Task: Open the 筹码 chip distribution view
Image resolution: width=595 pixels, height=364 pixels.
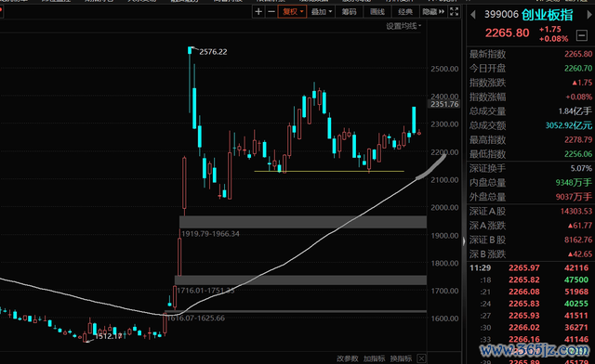Action: pyautogui.click(x=350, y=12)
